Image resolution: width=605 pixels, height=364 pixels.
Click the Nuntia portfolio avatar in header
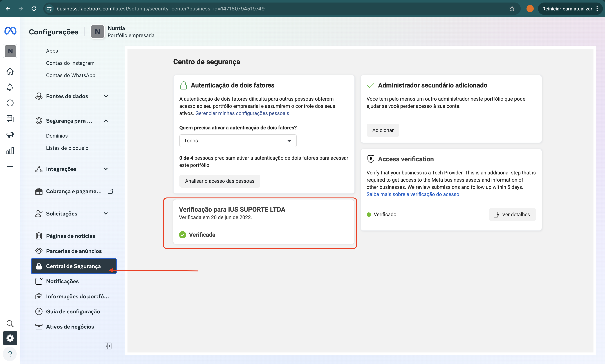point(97,32)
